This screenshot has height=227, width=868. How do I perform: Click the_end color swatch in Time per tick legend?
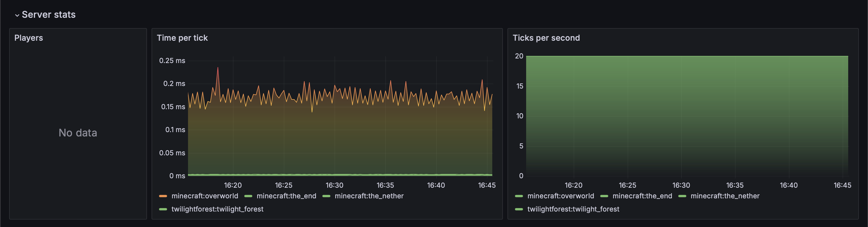[248, 196]
